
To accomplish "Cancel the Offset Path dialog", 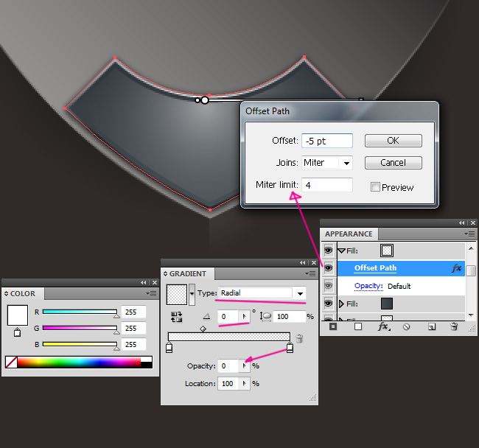I will click(393, 163).
